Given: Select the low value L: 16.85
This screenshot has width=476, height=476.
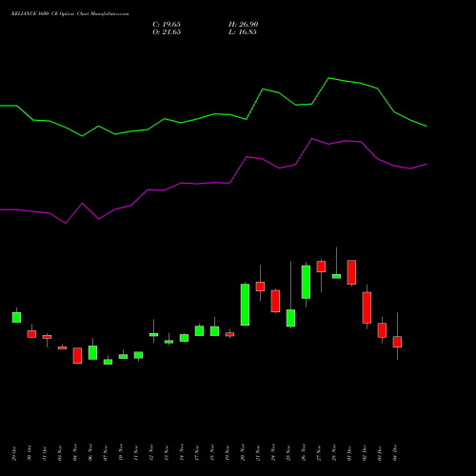Looking at the screenshot, I should click(x=243, y=32).
